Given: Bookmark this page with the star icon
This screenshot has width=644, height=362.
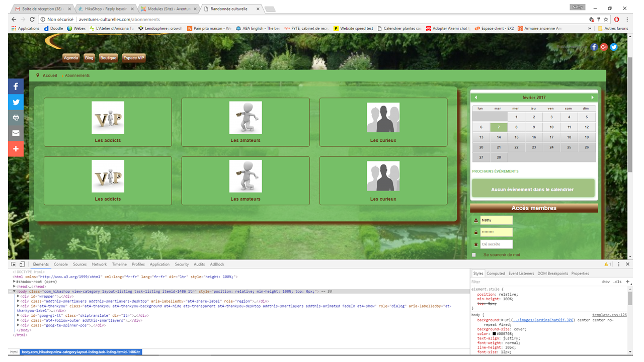Looking at the screenshot, I should coord(607,19).
